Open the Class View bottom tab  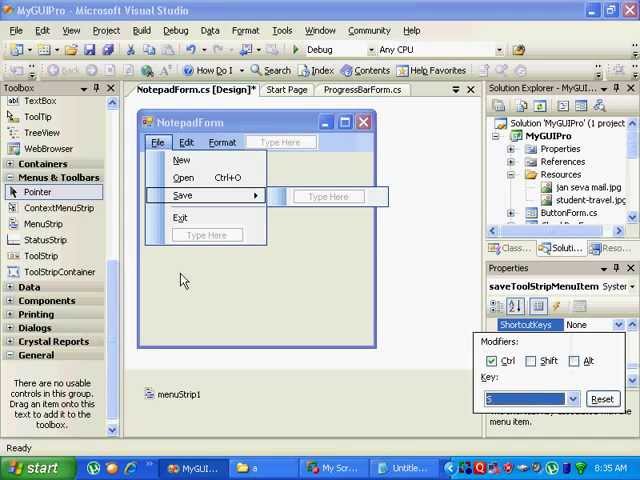click(x=510, y=248)
